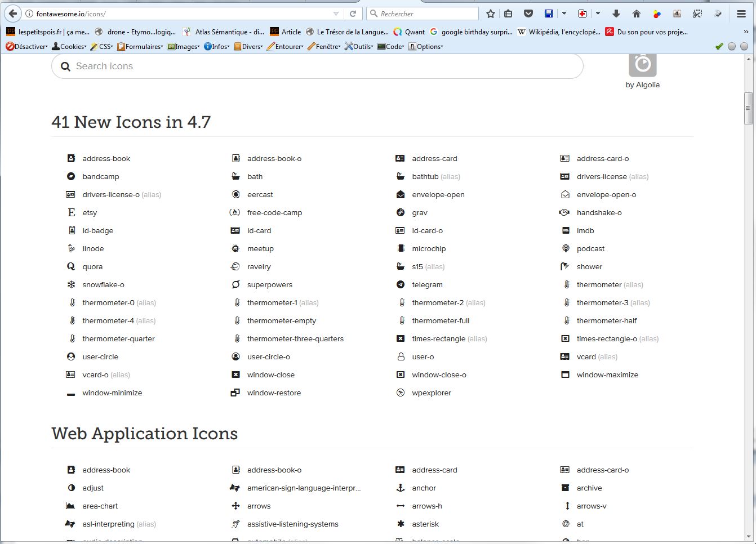
Task: Open the Firefox hamburger menu
Action: [x=741, y=14]
